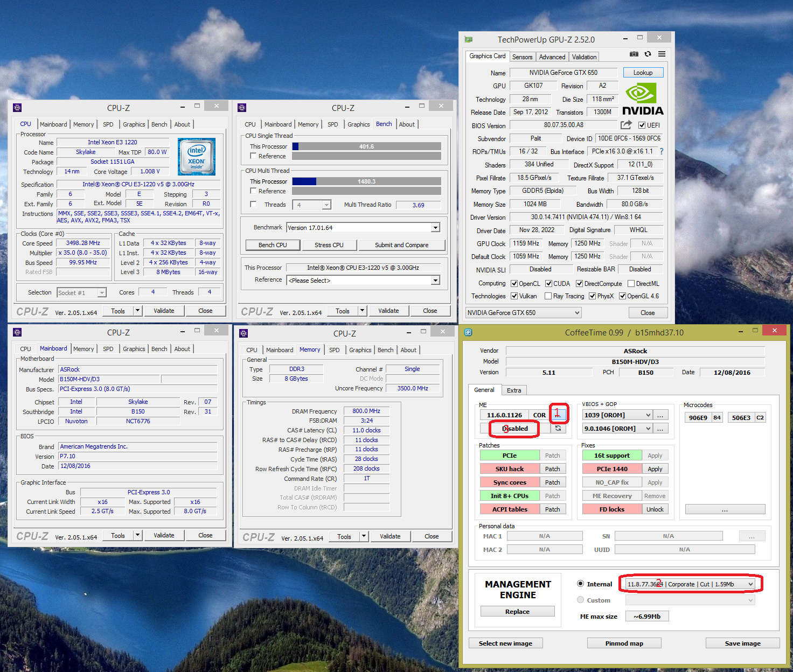This screenshot has height=672, width=793.
Task: Open the GPU-Z hamburger menu
Action: point(662,54)
